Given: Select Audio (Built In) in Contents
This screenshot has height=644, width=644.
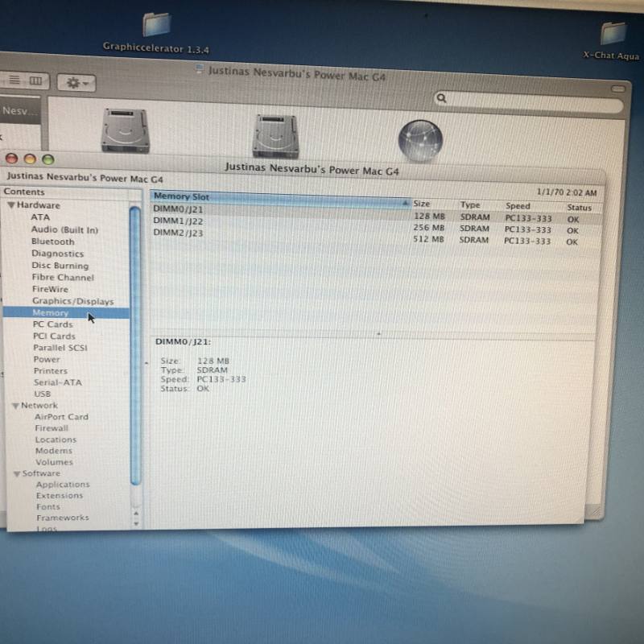Looking at the screenshot, I should tap(65, 229).
